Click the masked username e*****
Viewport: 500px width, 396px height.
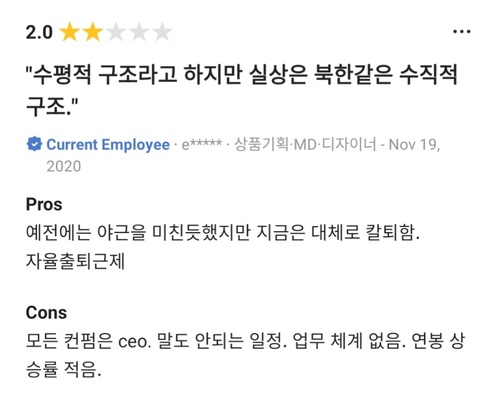click(x=202, y=144)
